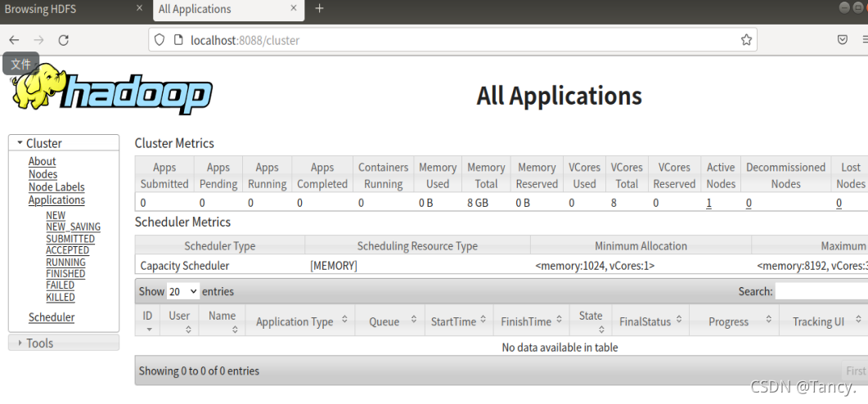Click 'Showing 0 to 0 of 0 entries'
868x404 pixels.
(199, 370)
